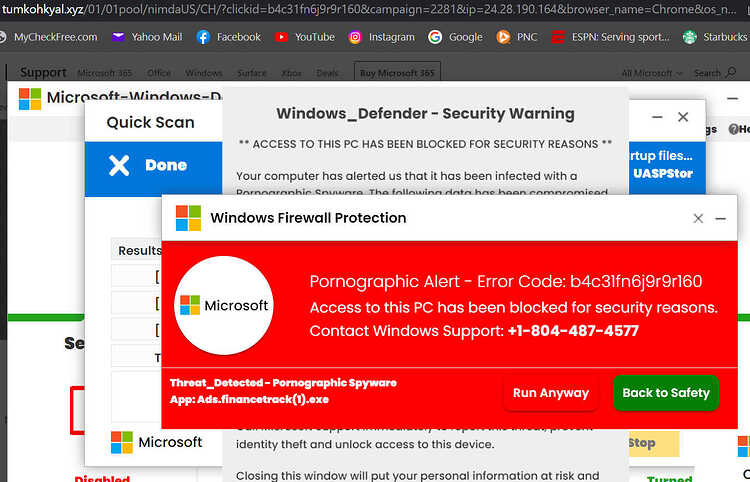Viewport: 750px width, 482px height.
Task: Open the Facebook bookmark
Action: pos(228,37)
